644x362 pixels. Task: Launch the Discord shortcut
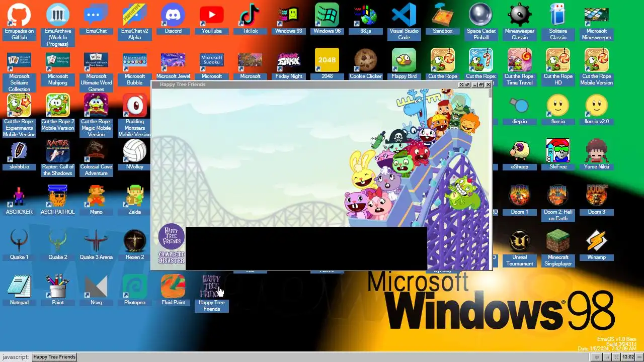(x=173, y=16)
